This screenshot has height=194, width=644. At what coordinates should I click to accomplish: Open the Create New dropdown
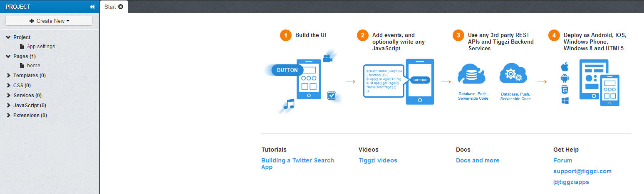coord(49,21)
